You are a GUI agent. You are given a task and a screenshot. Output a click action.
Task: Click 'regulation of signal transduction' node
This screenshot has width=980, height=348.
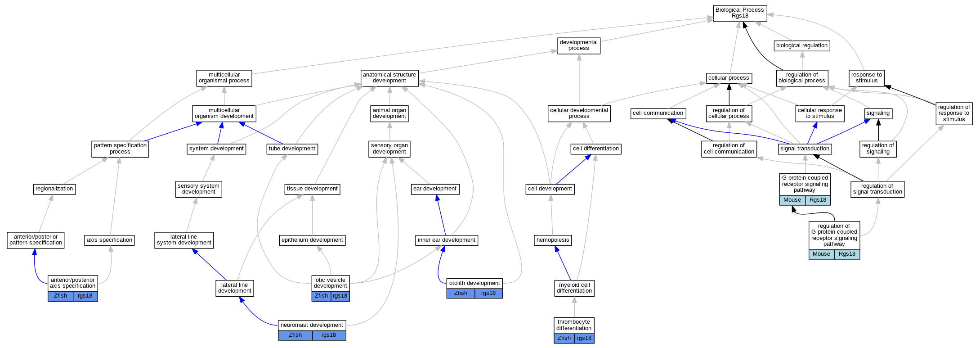pos(877,189)
